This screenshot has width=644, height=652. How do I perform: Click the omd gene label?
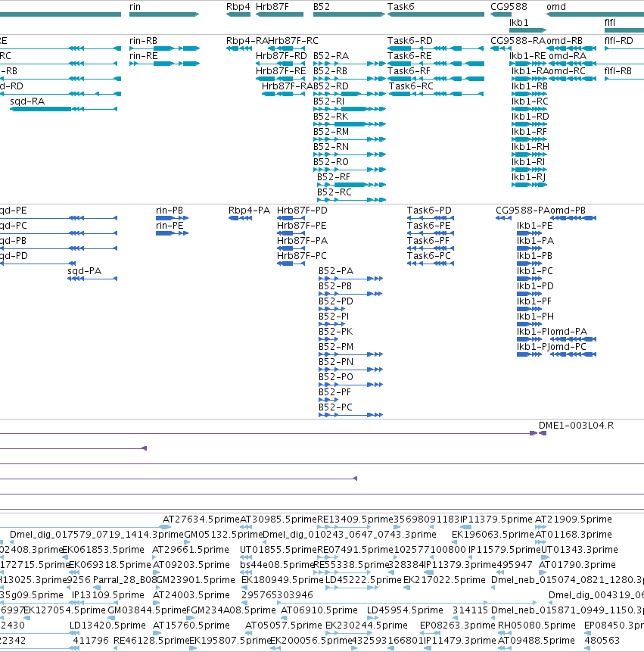point(556,7)
